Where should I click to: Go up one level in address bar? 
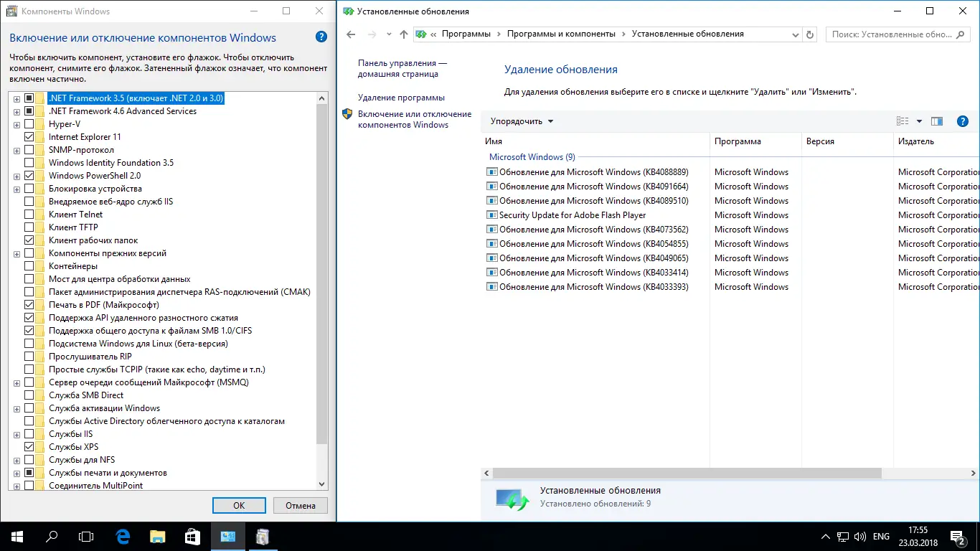coord(403,34)
